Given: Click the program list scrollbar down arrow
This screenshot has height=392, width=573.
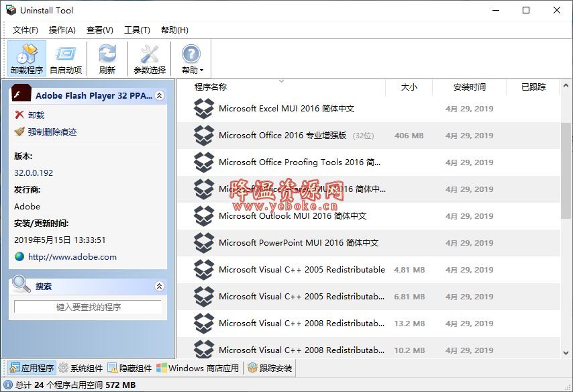Looking at the screenshot, I should coord(566,353).
